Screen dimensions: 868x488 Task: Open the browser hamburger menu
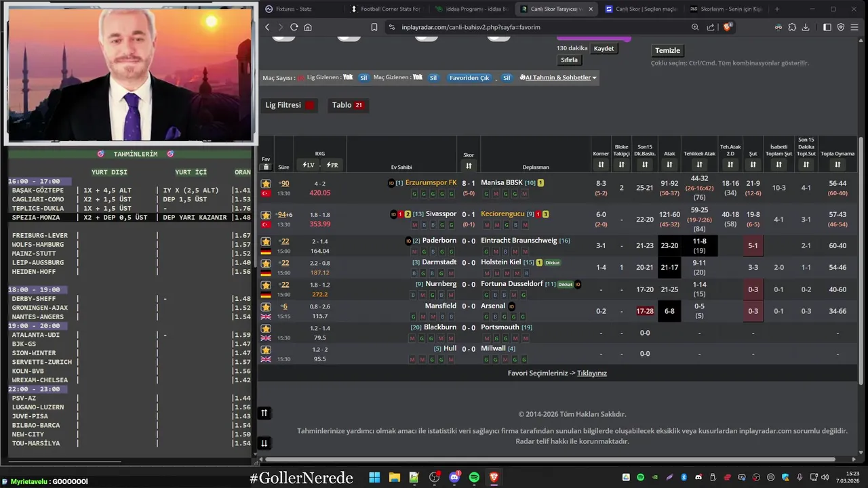coord(855,27)
